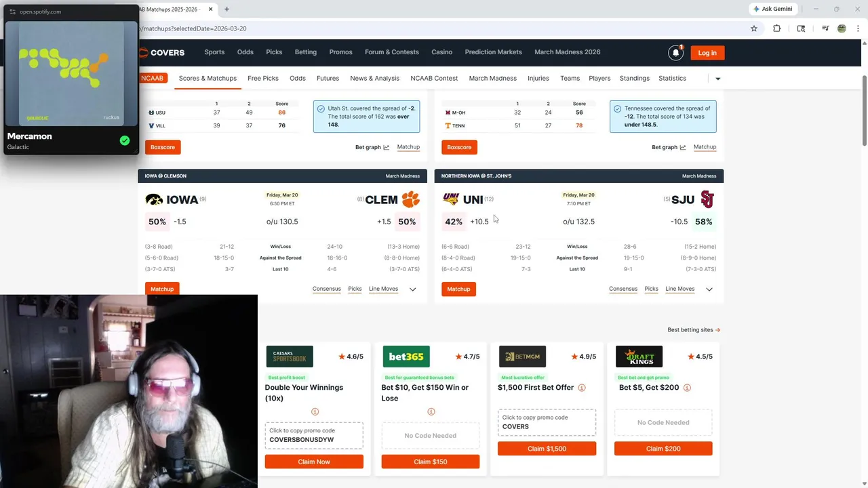Viewport: 868px width, 488px height.
Task: Open info icon beside $1,500 First Bet Offer
Action: click(x=582, y=388)
